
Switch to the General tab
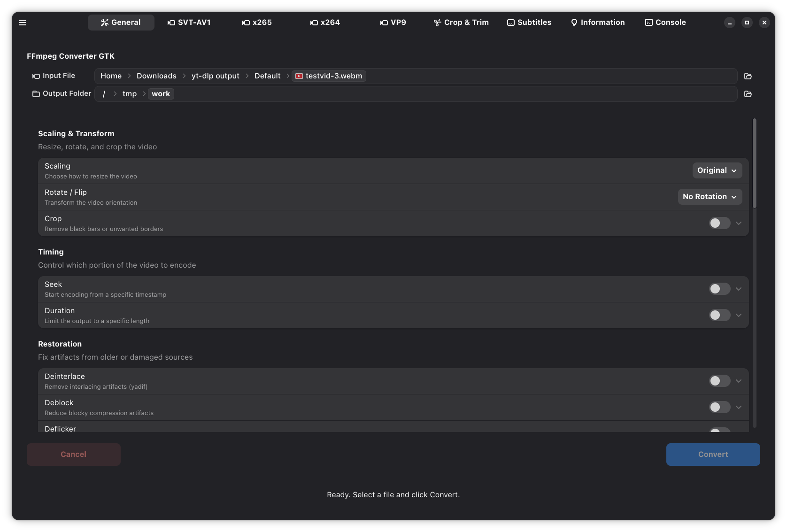[x=121, y=23]
